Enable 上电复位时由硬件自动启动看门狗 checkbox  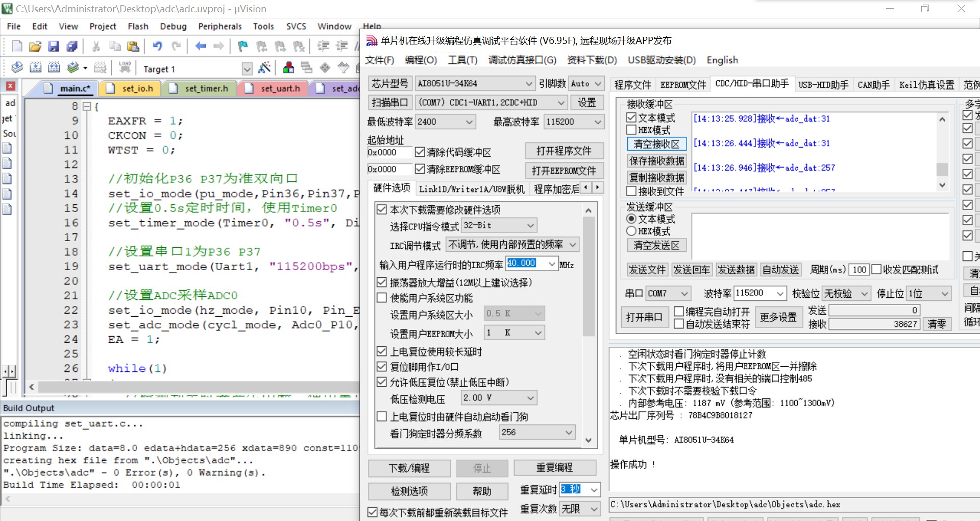381,417
